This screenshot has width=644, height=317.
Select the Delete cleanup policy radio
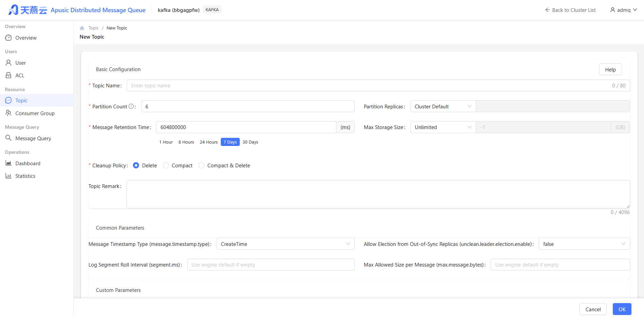136,165
